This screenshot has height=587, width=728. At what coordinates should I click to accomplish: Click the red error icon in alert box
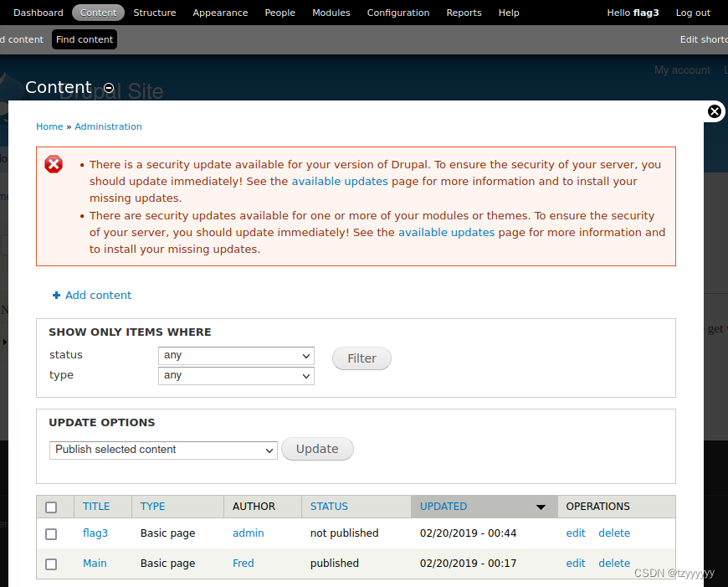click(x=54, y=164)
